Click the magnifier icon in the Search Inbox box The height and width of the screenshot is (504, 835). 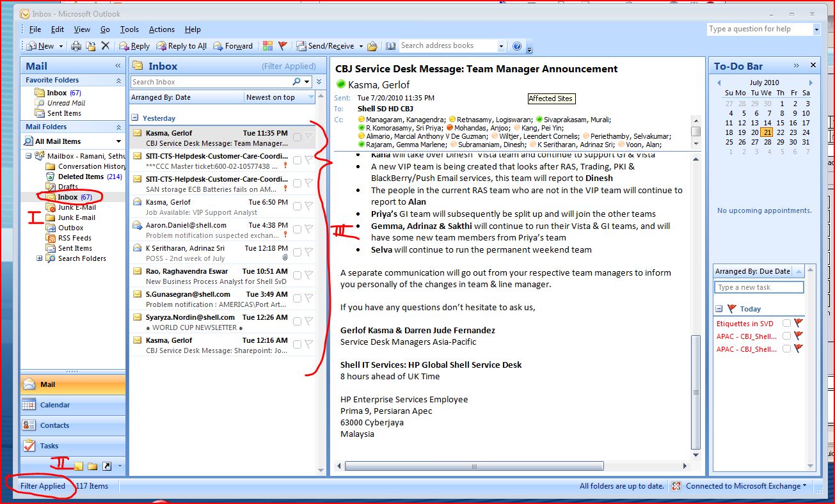click(296, 82)
